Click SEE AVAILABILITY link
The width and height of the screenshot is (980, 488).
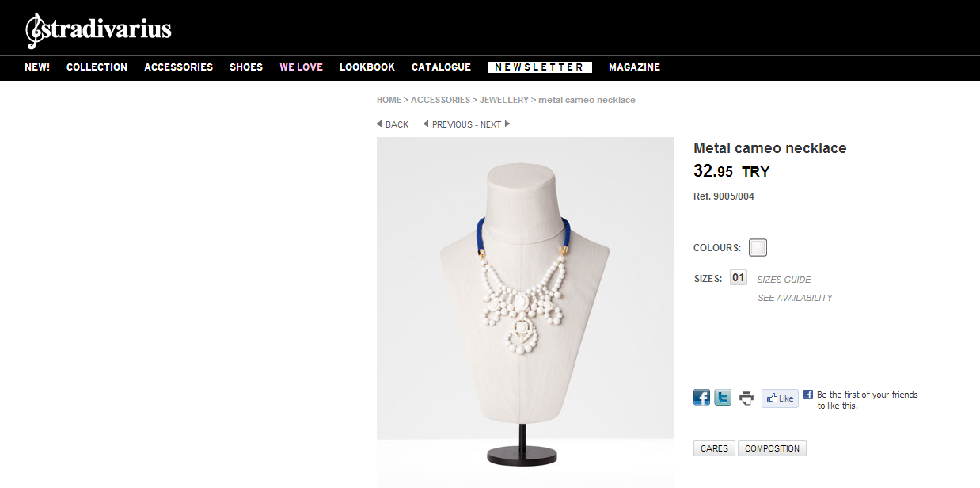[x=795, y=298]
